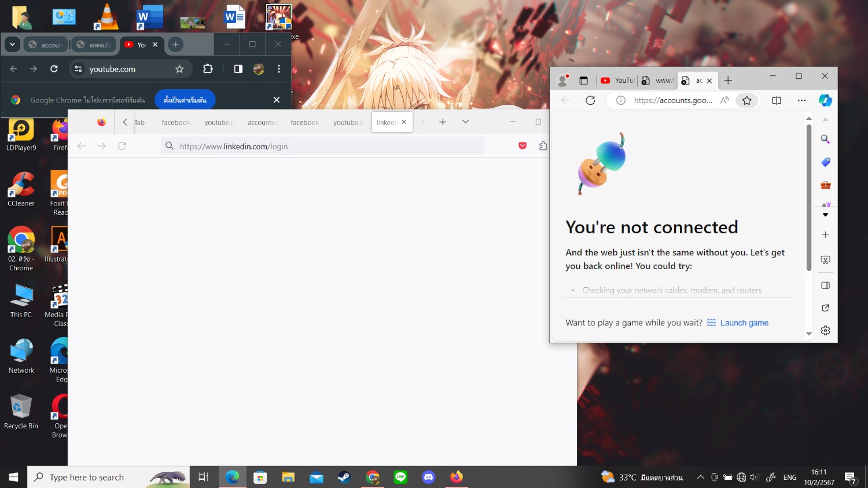Viewport: 868px width, 488px height.
Task: Open Edge tab actions menu icon
Action: [x=583, y=80]
